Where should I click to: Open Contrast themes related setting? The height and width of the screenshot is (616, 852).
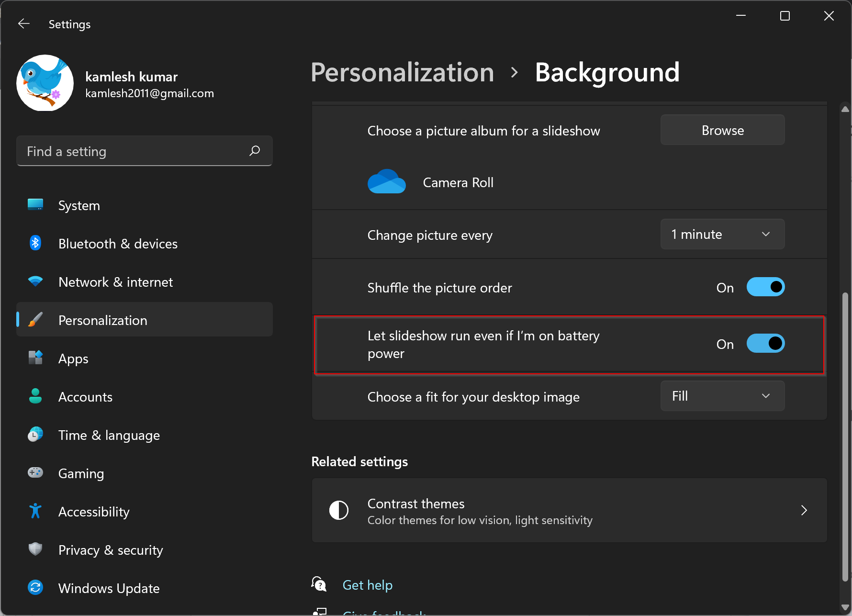coord(569,510)
